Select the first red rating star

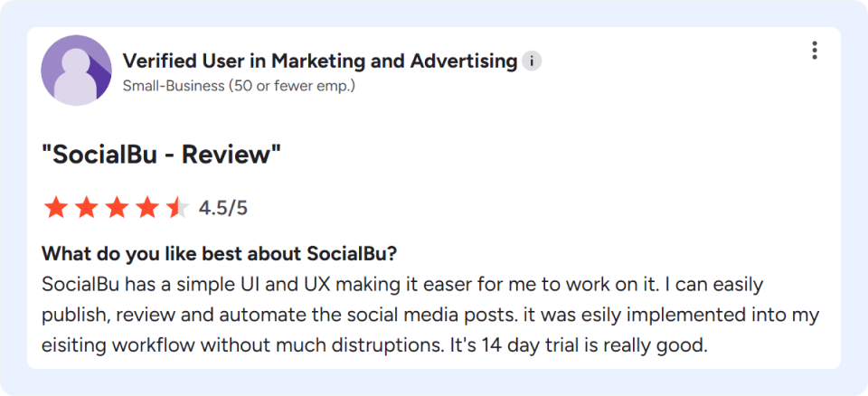pyautogui.click(x=56, y=208)
